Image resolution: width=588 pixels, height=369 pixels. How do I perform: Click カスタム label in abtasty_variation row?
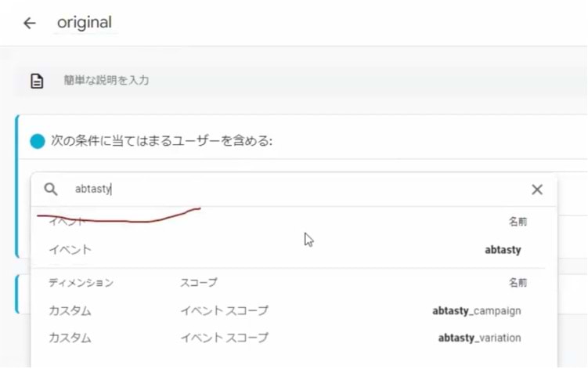[x=70, y=338]
